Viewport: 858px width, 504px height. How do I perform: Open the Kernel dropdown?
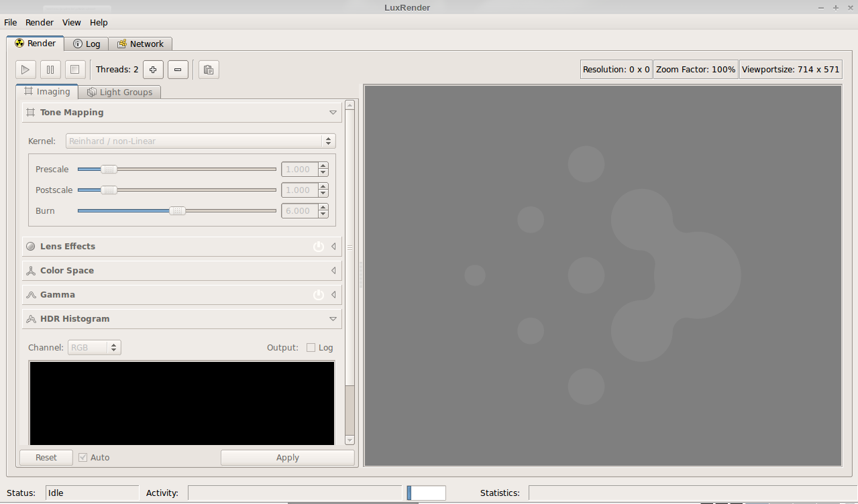tap(201, 141)
